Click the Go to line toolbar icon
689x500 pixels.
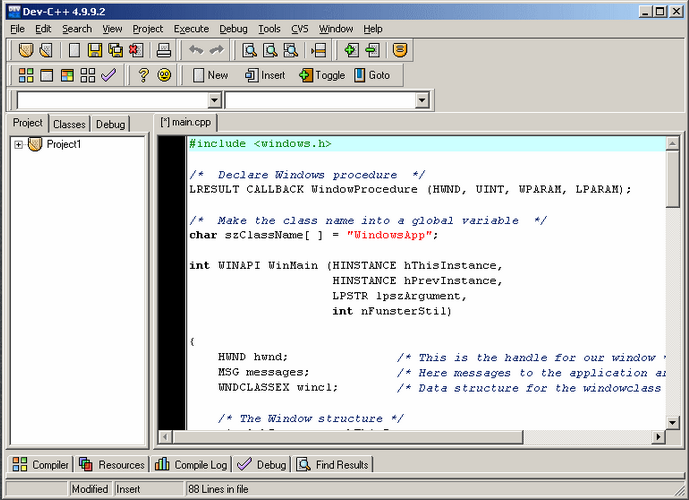[319, 51]
